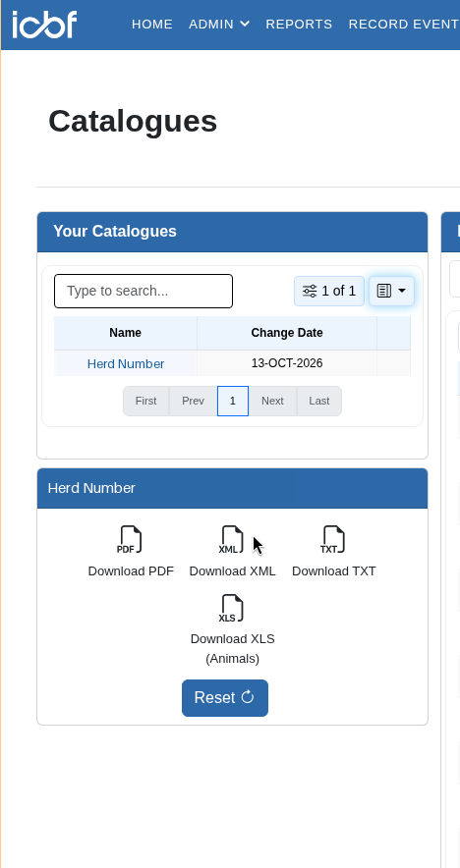Click the Reset button
Screen dimensions: 460x868
click(225, 697)
